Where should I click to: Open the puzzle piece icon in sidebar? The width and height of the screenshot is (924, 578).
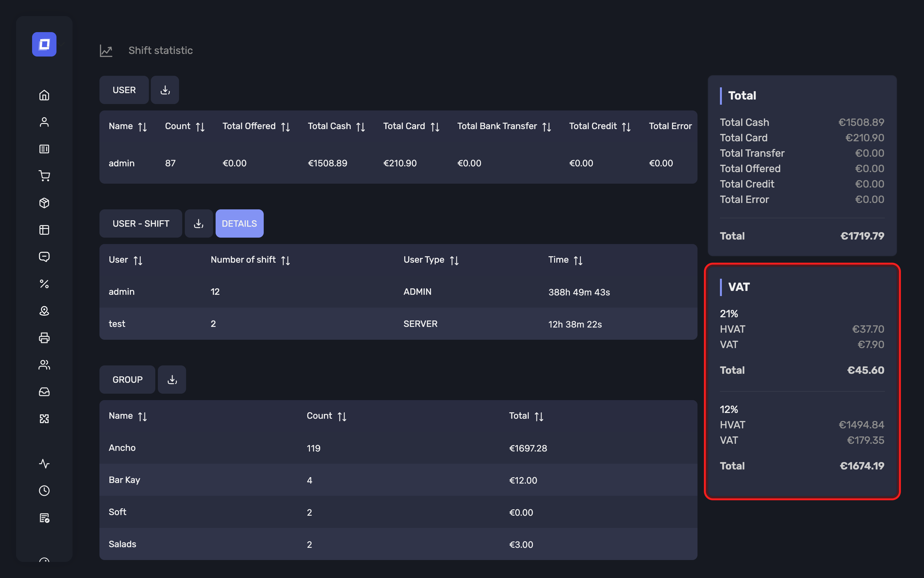pyautogui.click(x=44, y=419)
